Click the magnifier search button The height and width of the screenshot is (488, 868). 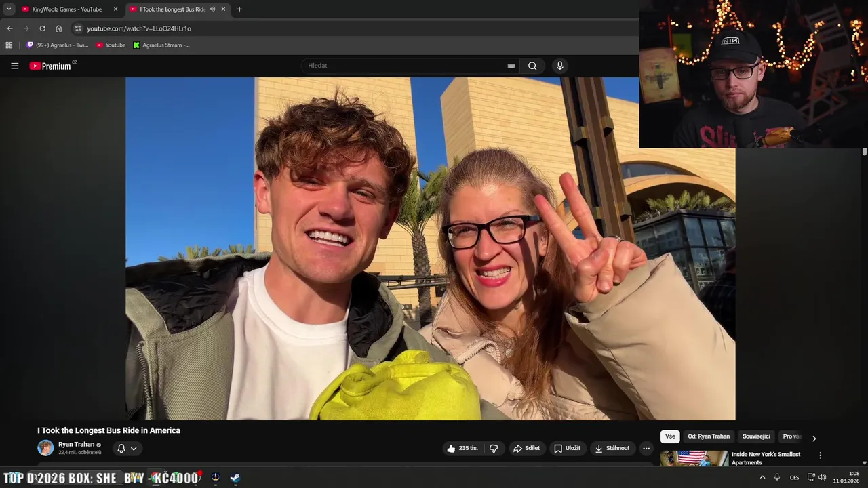click(x=532, y=66)
